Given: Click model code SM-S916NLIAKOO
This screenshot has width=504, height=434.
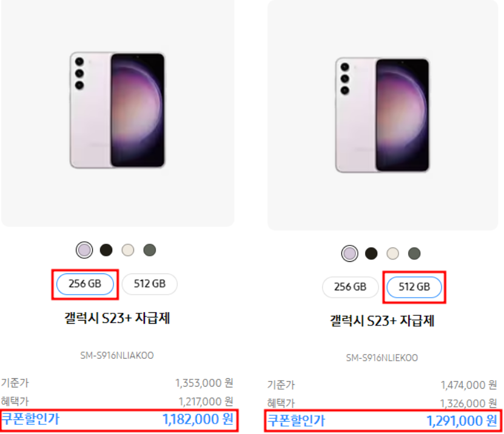Looking at the screenshot, I should point(117,355).
